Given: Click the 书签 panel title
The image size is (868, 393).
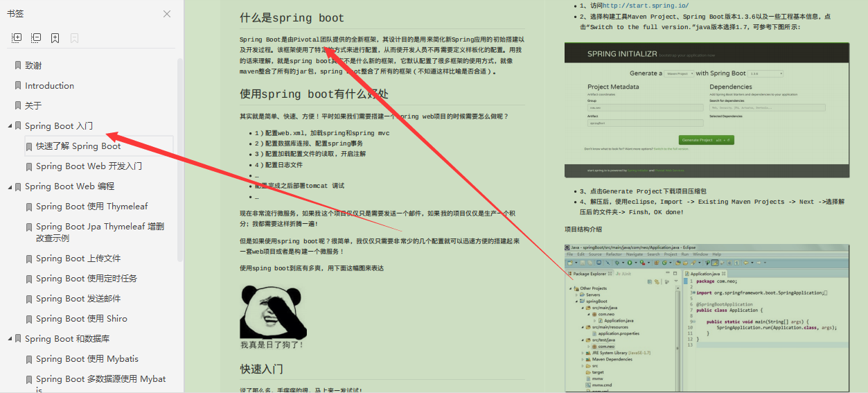Looking at the screenshot, I should (15, 14).
